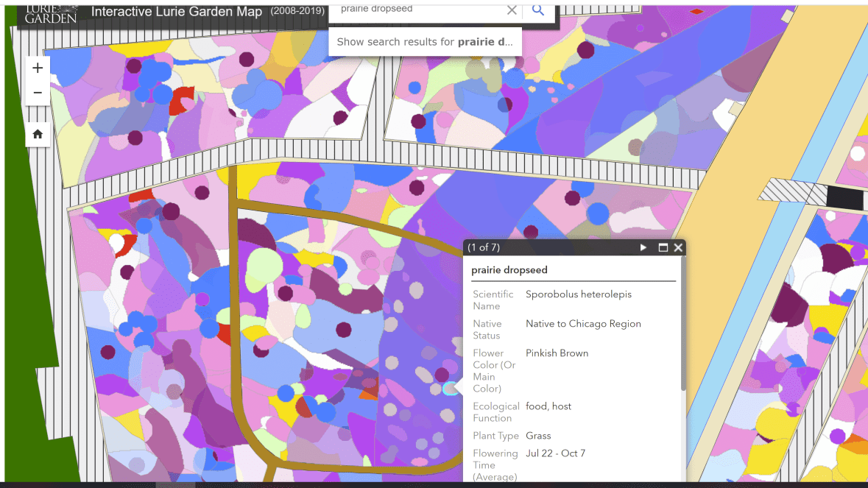Zoom out of the garden map
The image size is (868, 488).
pyautogui.click(x=38, y=93)
